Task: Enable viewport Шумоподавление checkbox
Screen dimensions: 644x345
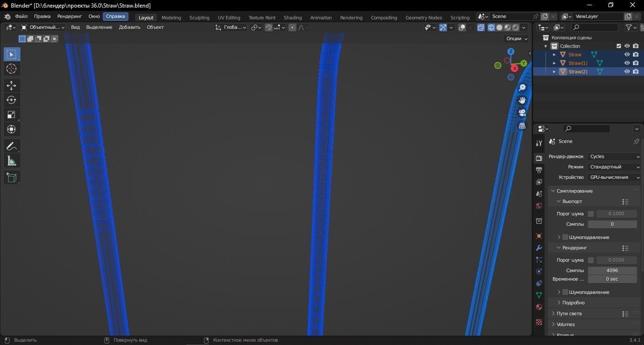Action: click(x=565, y=237)
